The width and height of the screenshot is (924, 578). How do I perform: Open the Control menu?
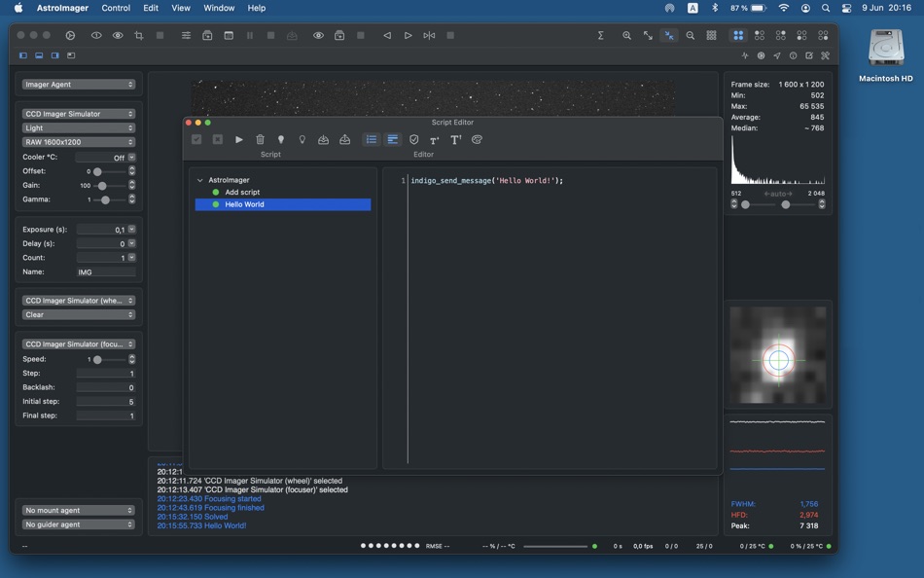pos(116,8)
